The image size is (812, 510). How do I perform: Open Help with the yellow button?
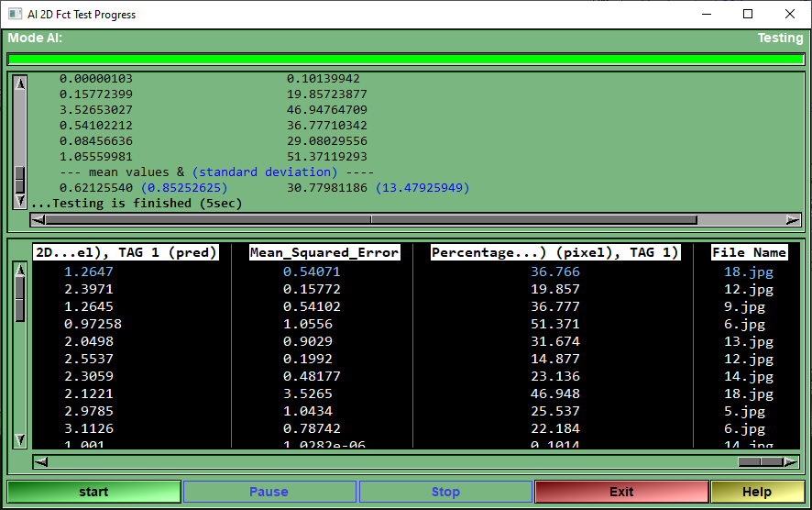tap(757, 492)
